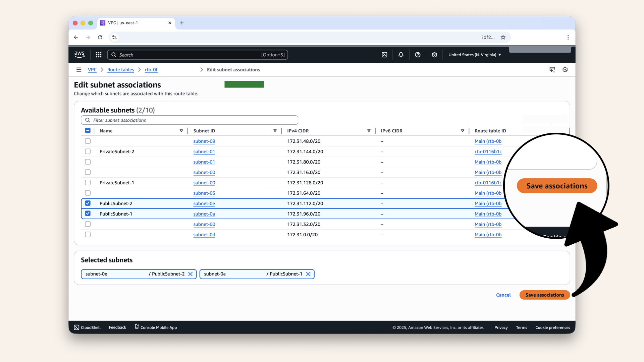Toggle the side navigation hamburger menu
The width and height of the screenshot is (644, 362).
[79, 70]
